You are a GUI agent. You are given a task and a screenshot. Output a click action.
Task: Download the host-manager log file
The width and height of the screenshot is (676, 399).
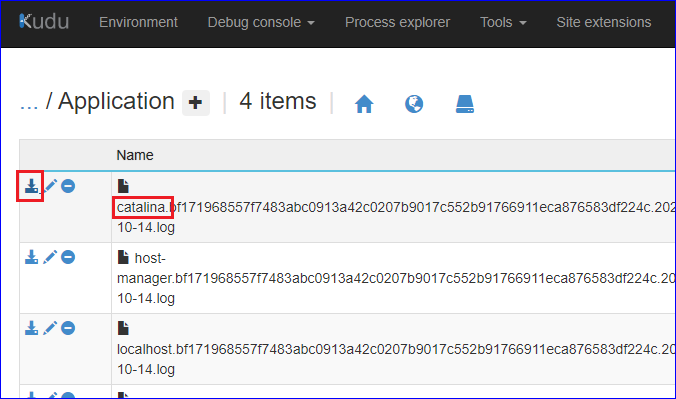click(31, 257)
